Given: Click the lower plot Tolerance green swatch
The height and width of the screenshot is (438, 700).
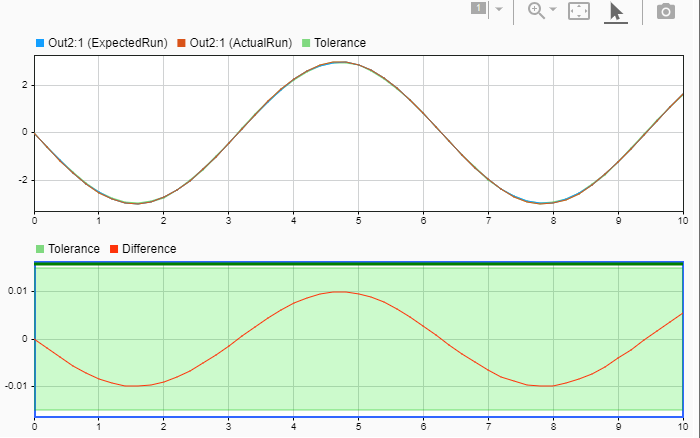Looking at the screenshot, I should (x=40, y=249).
